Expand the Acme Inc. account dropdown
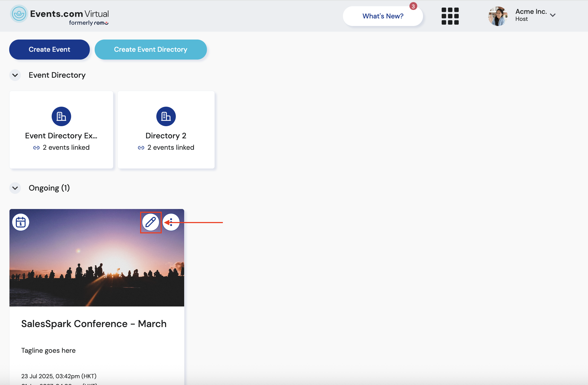This screenshot has width=588, height=385. point(553,15)
